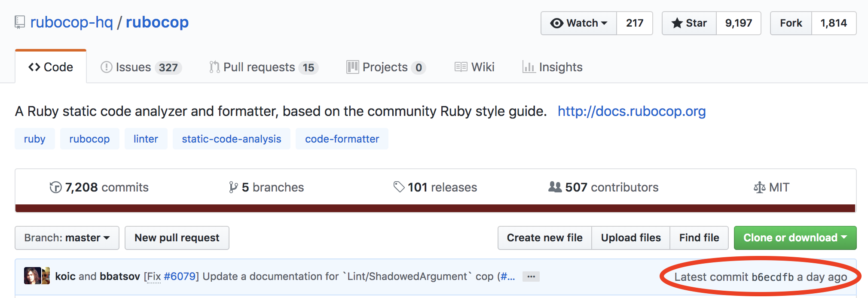Expand the commit message ellipsis button
This screenshot has width=868, height=298.
(x=531, y=277)
